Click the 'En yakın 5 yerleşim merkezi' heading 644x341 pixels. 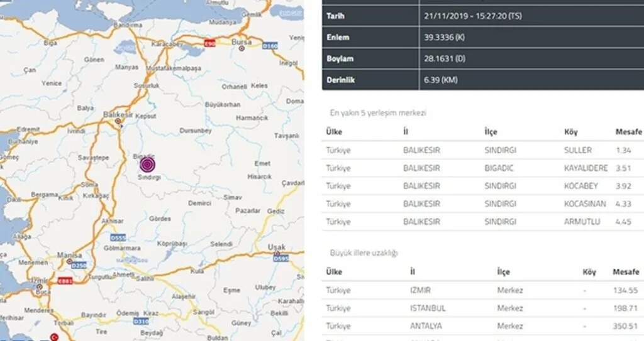click(378, 113)
